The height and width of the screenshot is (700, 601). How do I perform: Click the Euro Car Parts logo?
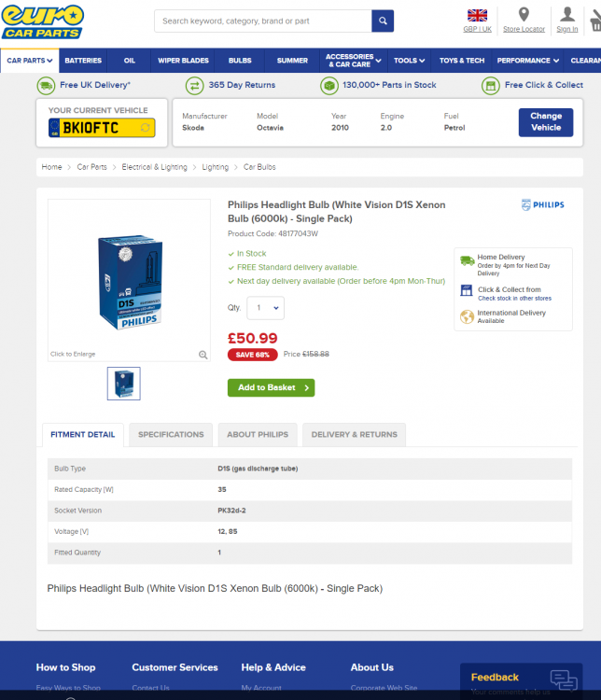[42, 21]
